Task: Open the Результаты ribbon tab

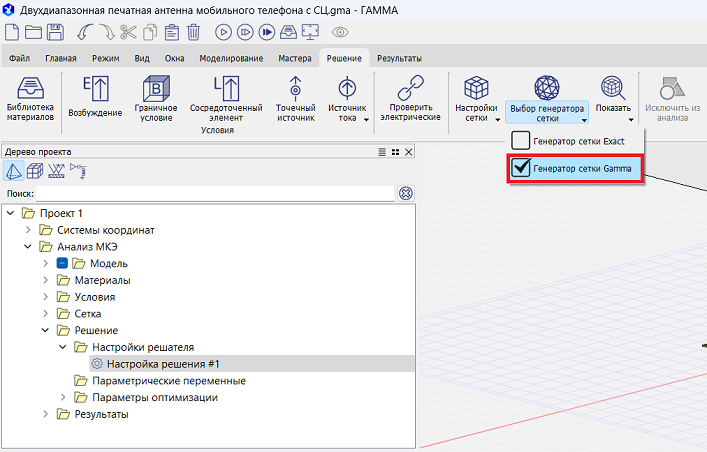Action: coord(399,59)
